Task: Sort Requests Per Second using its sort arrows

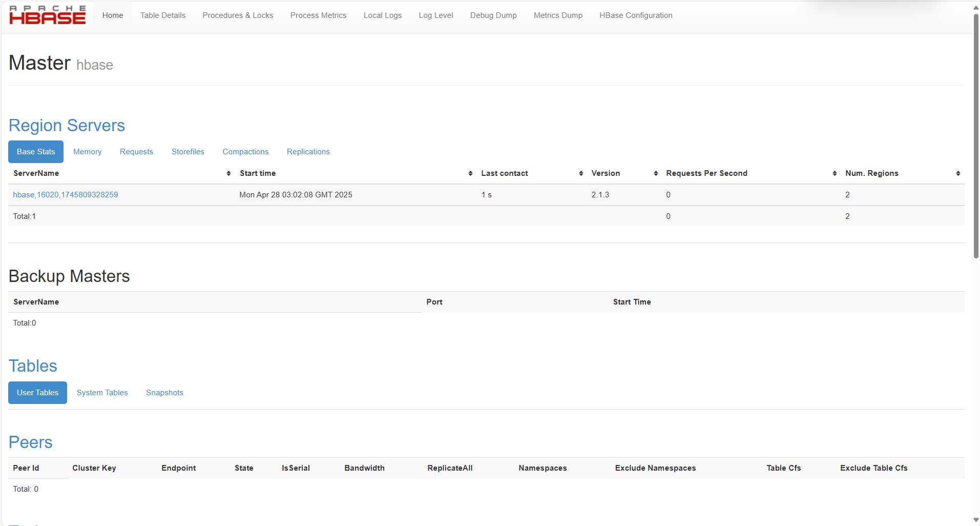Action: click(x=835, y=174)
